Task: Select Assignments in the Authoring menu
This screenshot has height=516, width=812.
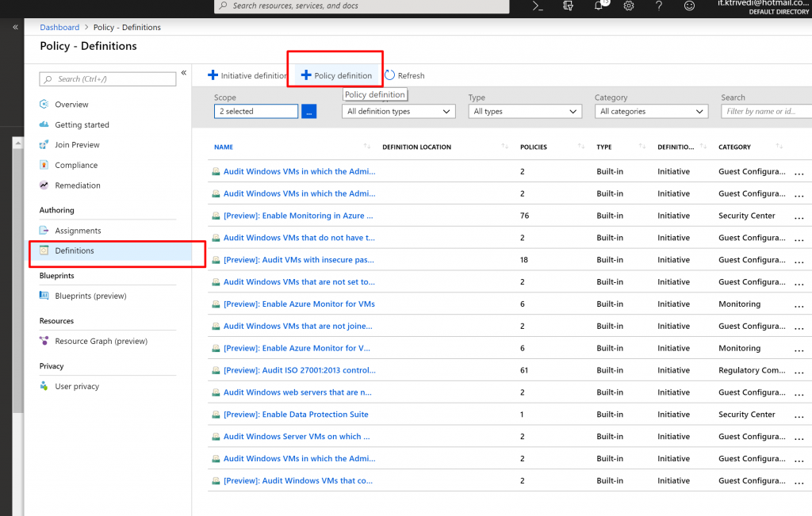Action: click(78, 231)
